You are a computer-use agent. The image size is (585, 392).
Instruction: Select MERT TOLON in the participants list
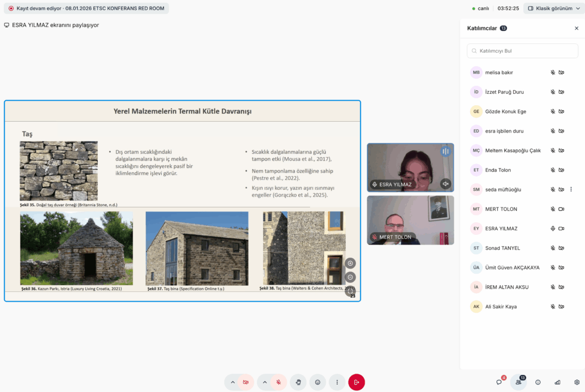500,209
